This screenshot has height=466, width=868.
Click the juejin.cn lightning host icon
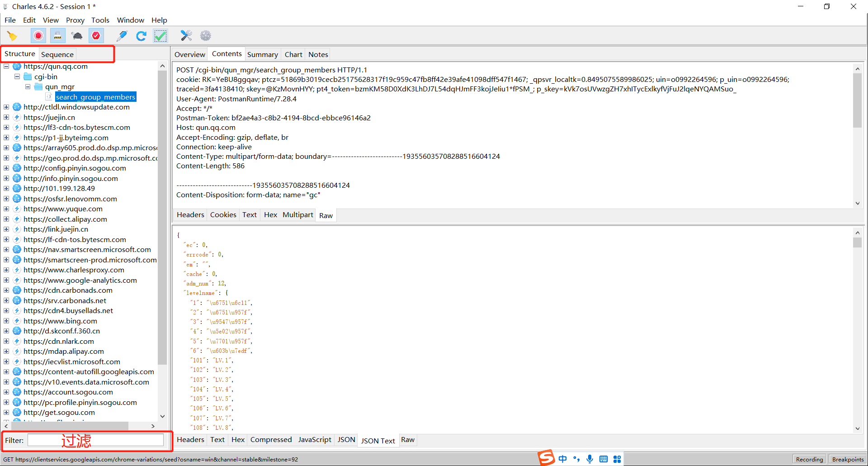[x=17, y=117]
